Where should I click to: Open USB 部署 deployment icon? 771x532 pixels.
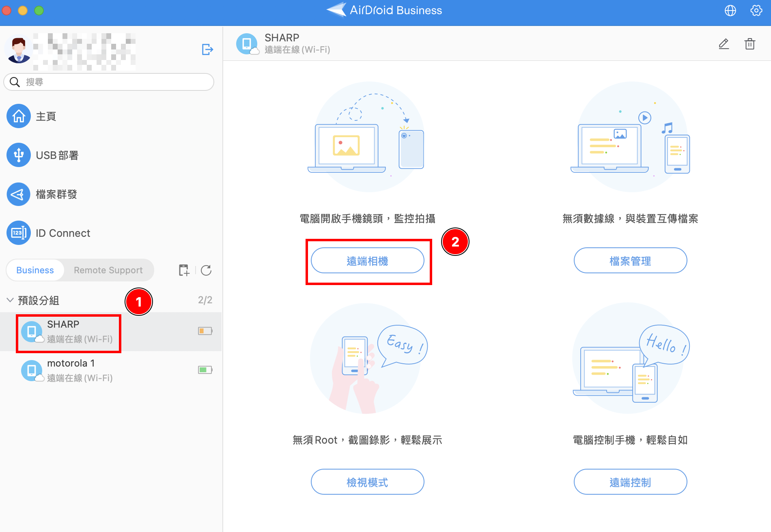tap(19, 155)
